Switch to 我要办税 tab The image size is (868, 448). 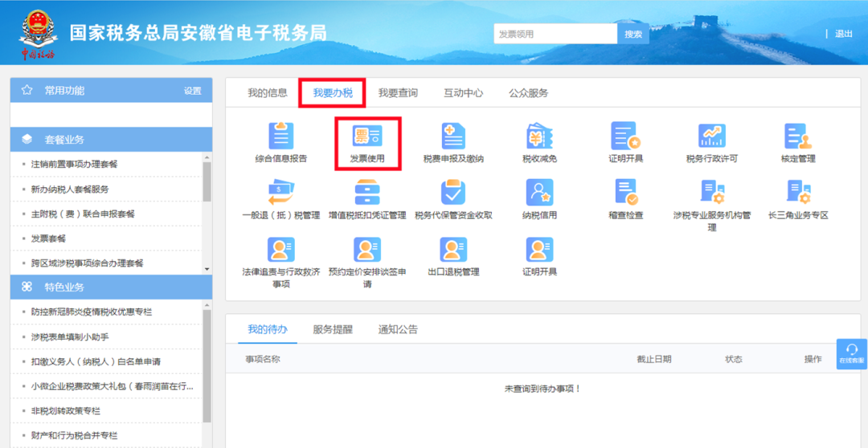(333, 93)
